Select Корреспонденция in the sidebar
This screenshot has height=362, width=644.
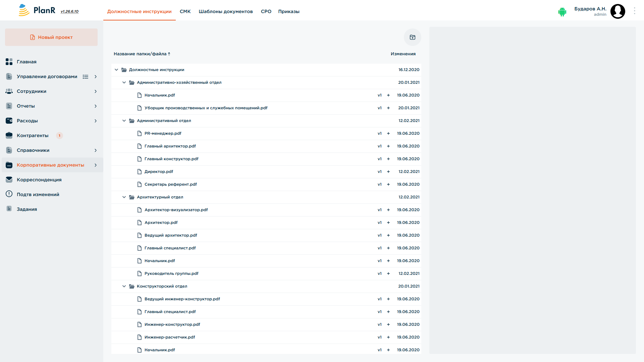[39, 180]
